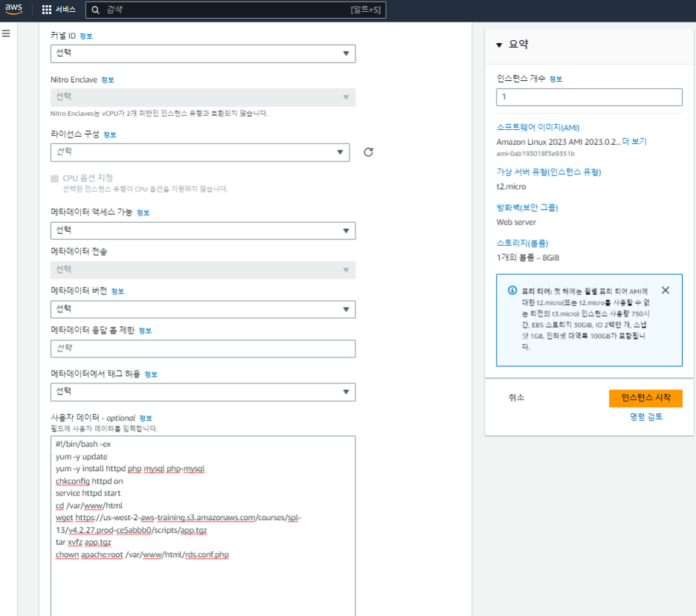Image resolution: width=696 pixels, height=616 pixels.
Task: Click the 'yum -y update' script line
Action: [81, 456]
